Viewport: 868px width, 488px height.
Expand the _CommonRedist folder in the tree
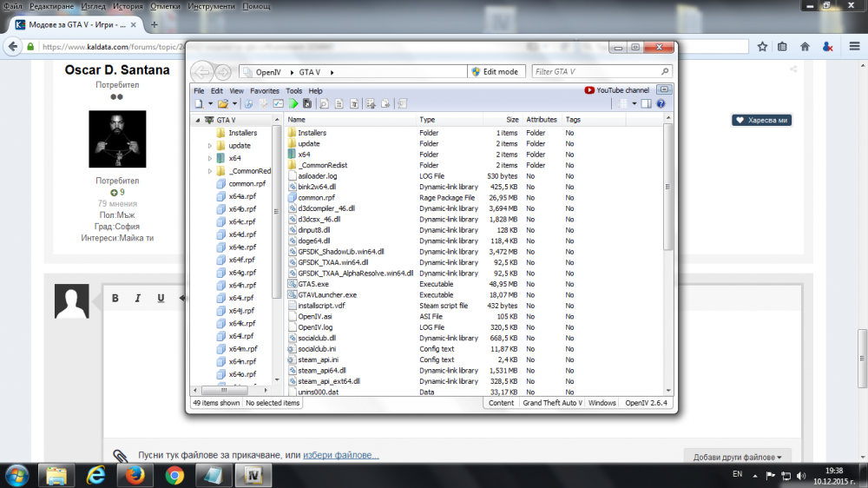tap(210, 171)
